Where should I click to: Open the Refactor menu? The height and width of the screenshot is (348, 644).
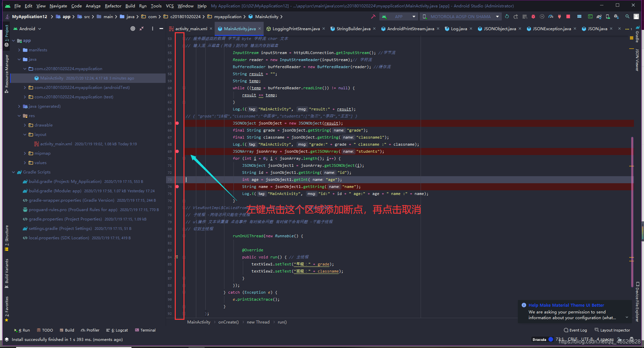[x=113, y=6]
